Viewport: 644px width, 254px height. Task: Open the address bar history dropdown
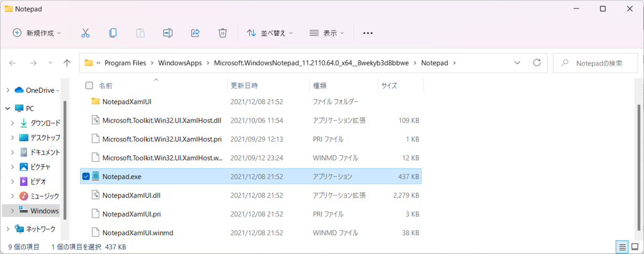pos(517,63)
